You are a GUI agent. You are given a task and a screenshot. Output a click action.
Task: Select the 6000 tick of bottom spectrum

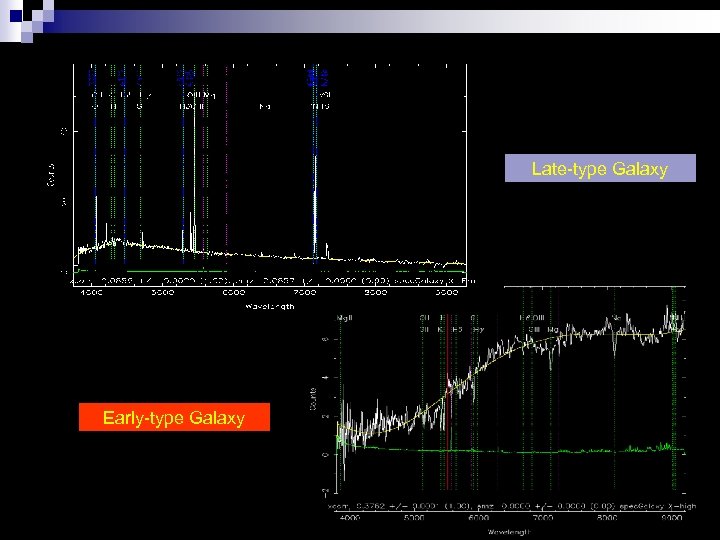[478, 518]
